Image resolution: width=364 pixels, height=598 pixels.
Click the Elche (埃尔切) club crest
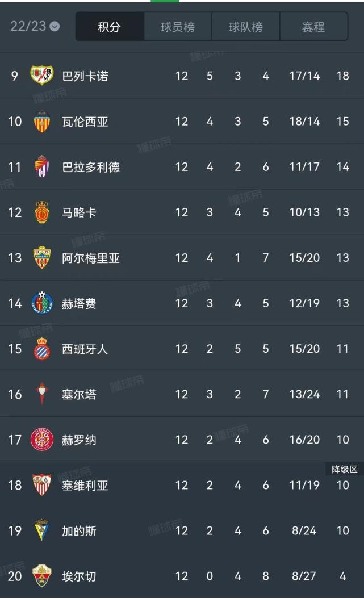tap(40, 575)
